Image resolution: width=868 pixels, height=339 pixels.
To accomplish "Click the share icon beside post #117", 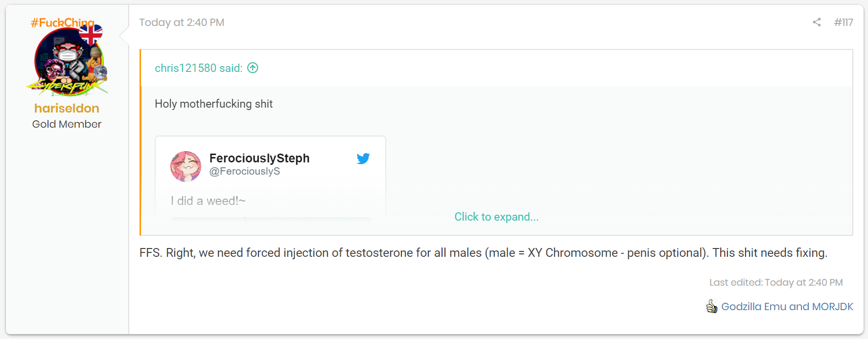I will pos(817,22).
